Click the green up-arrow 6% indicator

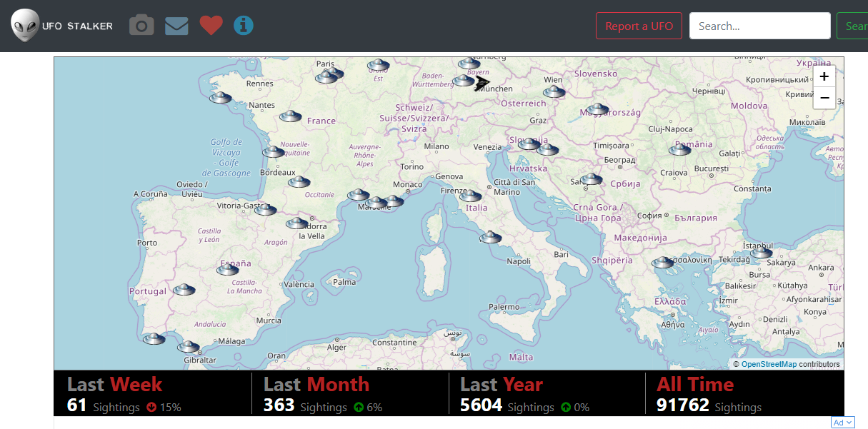pyautogui.click(x=368, y=408)
